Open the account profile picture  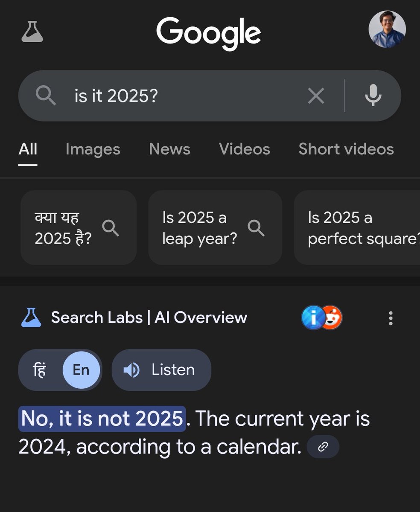point(387,29)
